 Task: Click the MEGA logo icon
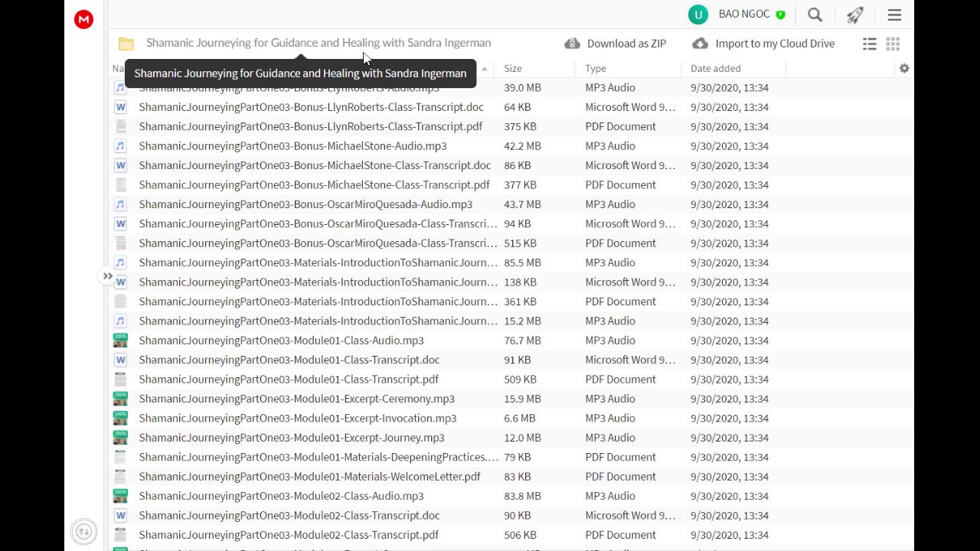click(x=83, y=20)
